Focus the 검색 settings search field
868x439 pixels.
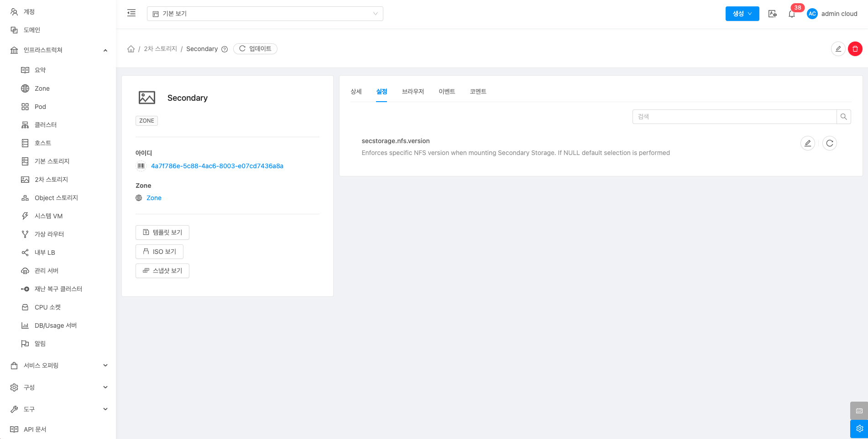tap(734, 117)
